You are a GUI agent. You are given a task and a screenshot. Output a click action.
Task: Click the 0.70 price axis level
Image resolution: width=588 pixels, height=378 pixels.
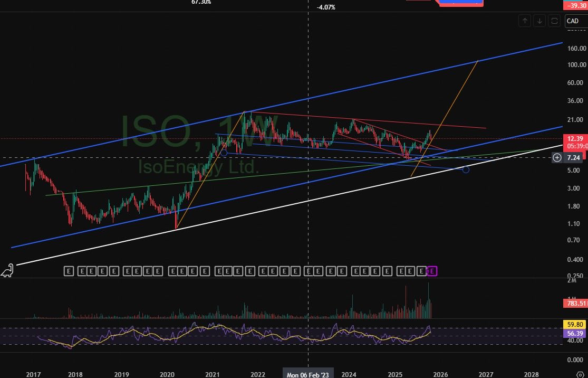tap(574, 240)
